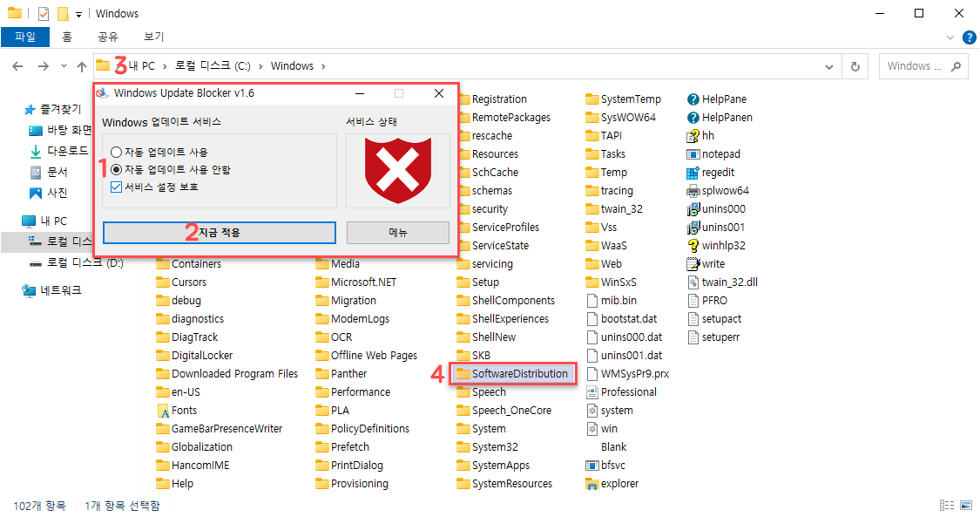Viewport: 980px width, 517px height.
Task: Select the SysWOW64 folder
Action: point(620,118)
